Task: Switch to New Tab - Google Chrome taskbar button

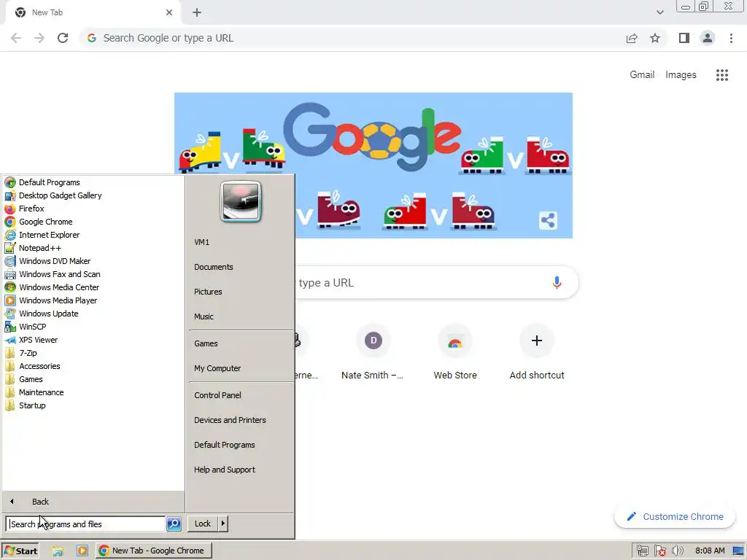Action: point(153,551)
